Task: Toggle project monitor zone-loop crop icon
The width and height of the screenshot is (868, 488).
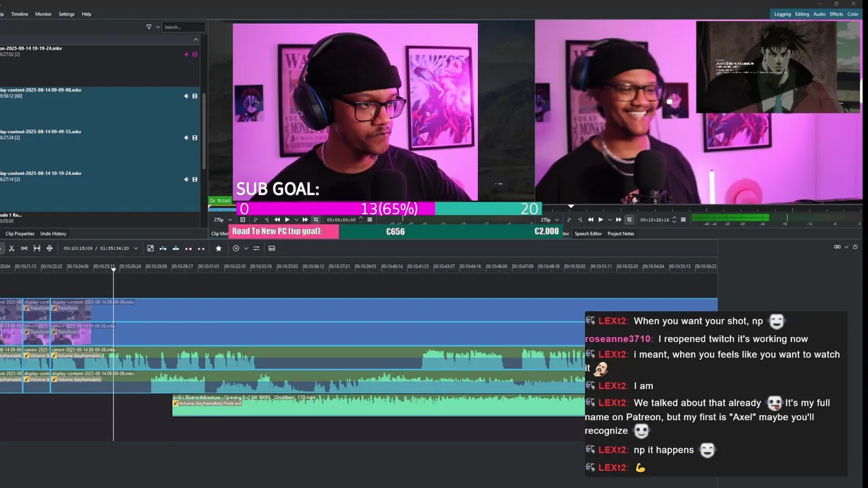Action: tap(629, 220)
